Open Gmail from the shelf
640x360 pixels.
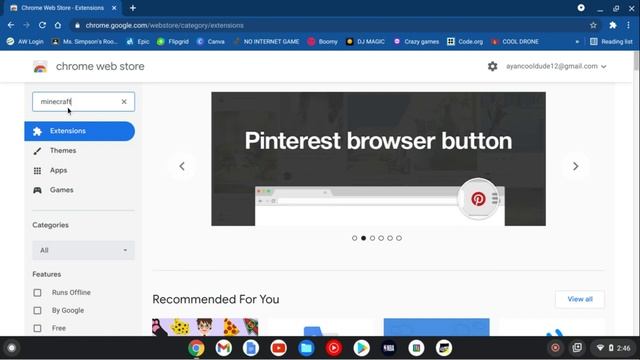click(224, 348)
